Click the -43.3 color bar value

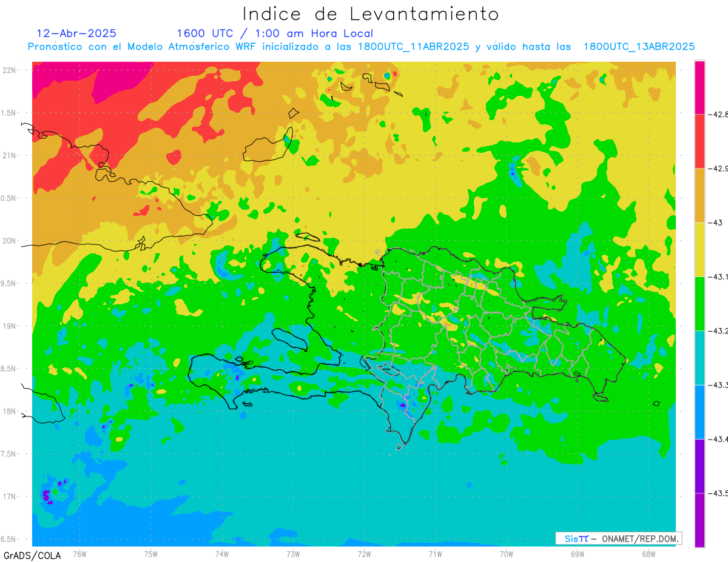click(x=719, y=385)
